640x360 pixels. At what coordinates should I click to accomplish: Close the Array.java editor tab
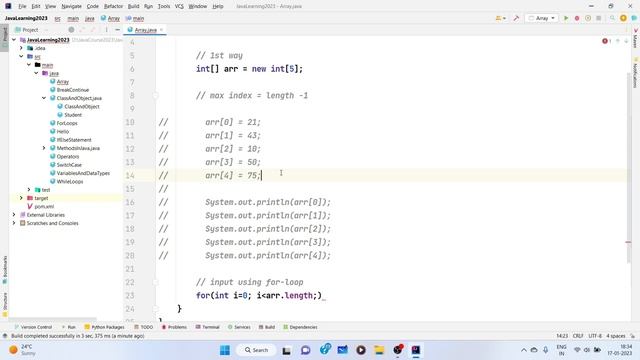pyautogui.click(x=162, y=30)
